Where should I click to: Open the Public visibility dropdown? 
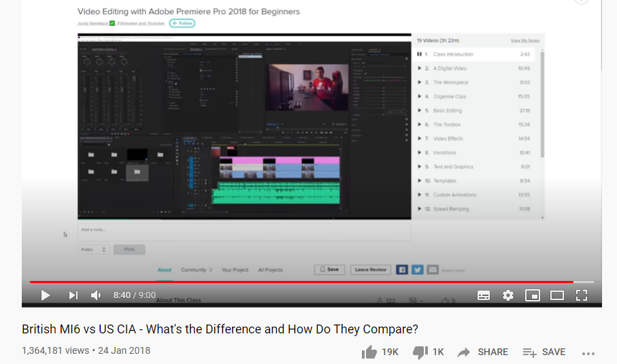pos(93,250)
